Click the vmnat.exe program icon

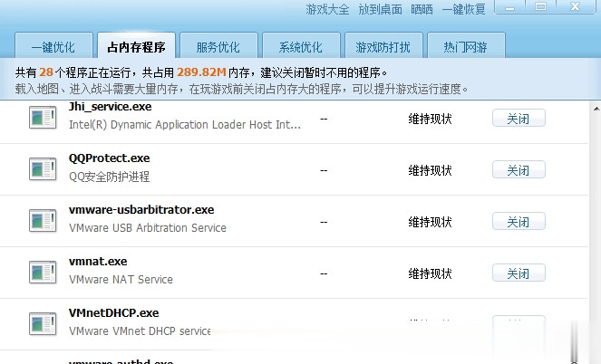point(43,273)
